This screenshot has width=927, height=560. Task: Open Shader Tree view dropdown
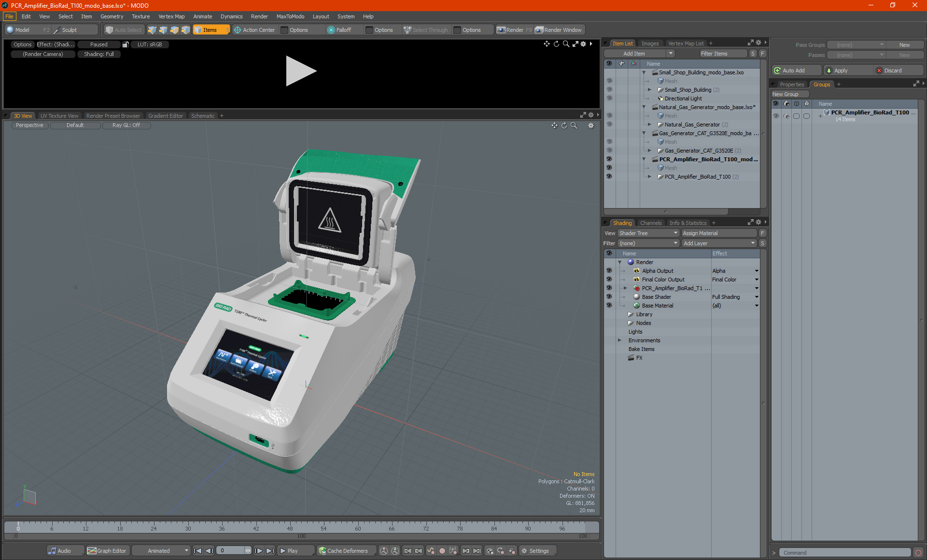tap(648, 233)
